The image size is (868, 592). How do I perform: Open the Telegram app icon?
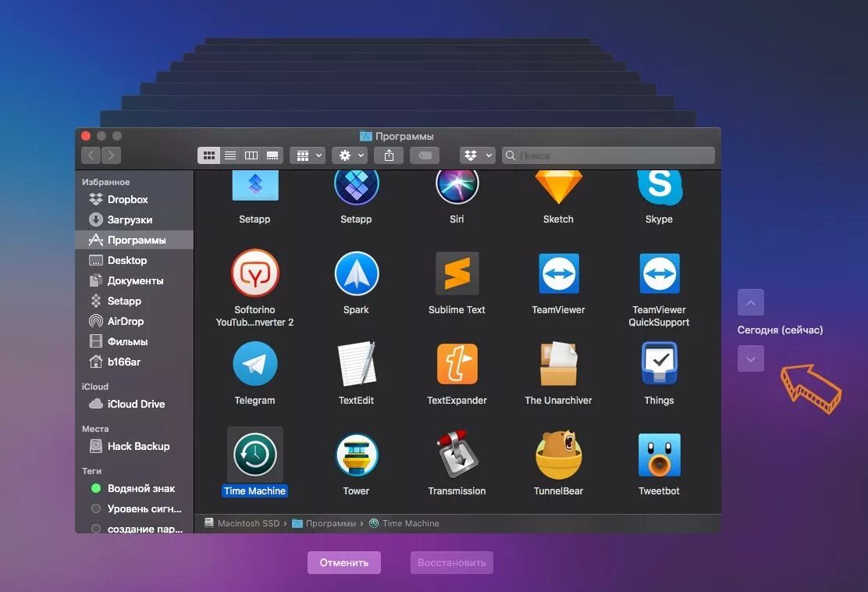[x=254, y=364]
